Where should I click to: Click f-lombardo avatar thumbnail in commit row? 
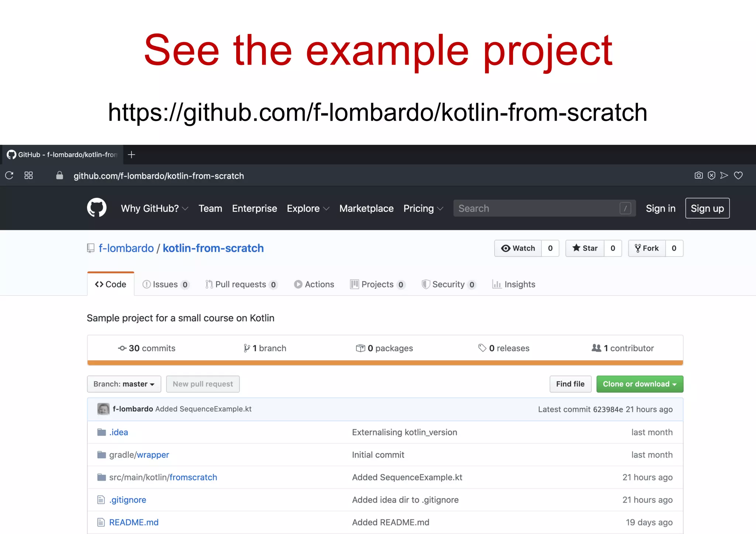(x=103, y=409)
